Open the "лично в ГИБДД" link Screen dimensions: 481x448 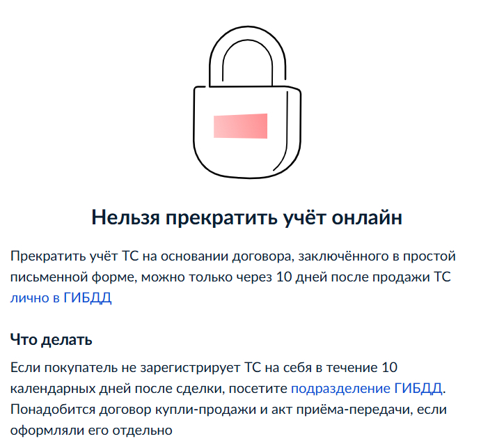61,298
